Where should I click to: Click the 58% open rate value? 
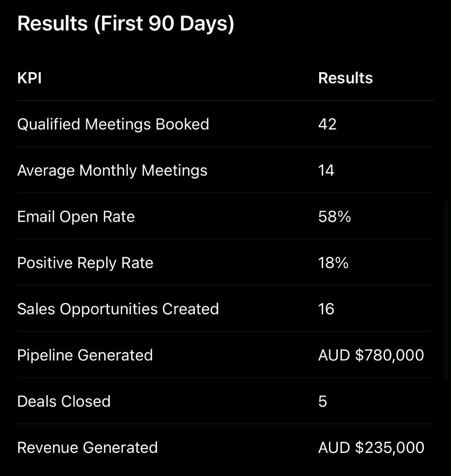[334, 216]
